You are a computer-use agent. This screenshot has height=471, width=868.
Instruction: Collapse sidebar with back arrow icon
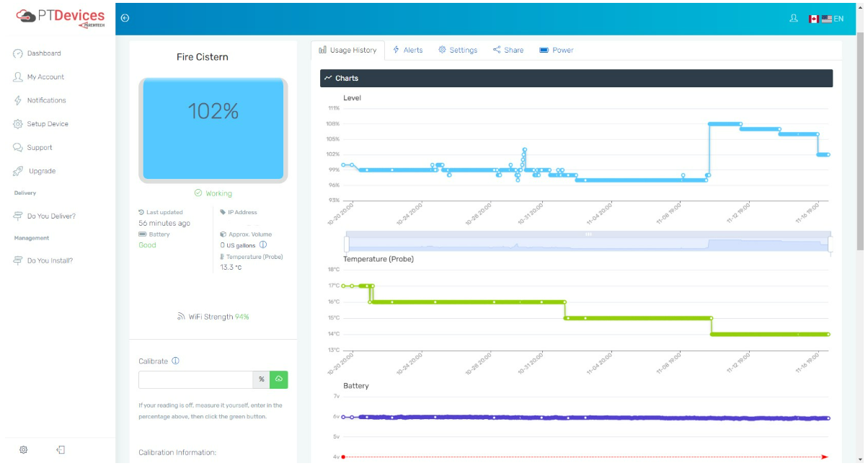click(125, 18)
